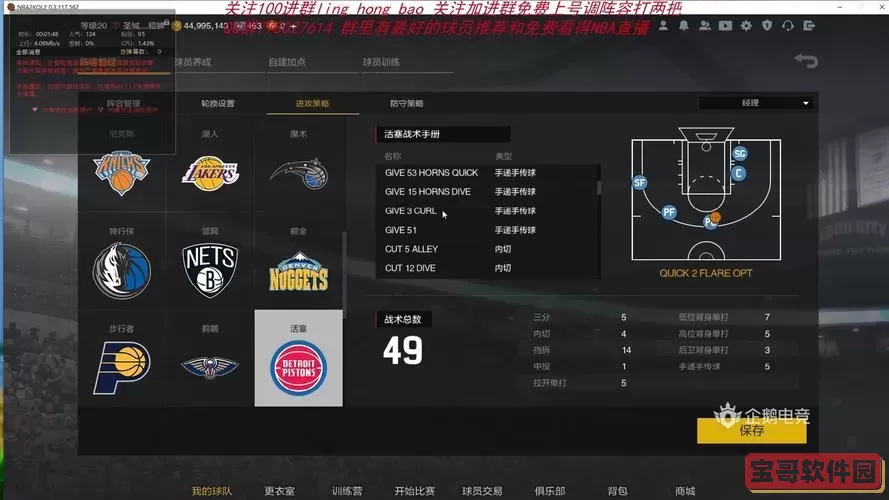
Task: Go to 开始比赛 section
Action: click(x=414, y=491)
